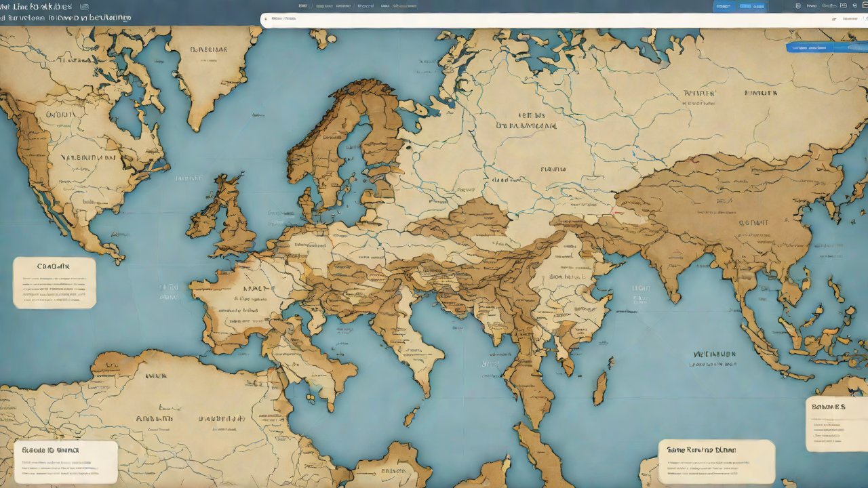Click the small icon at search bar's left end

click(267, 19)
